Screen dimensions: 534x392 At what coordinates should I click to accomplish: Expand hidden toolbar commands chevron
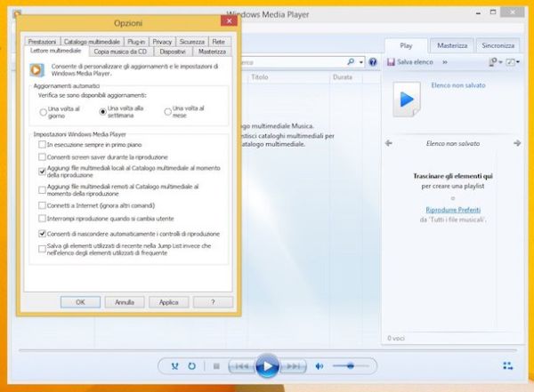coord(445,62)
